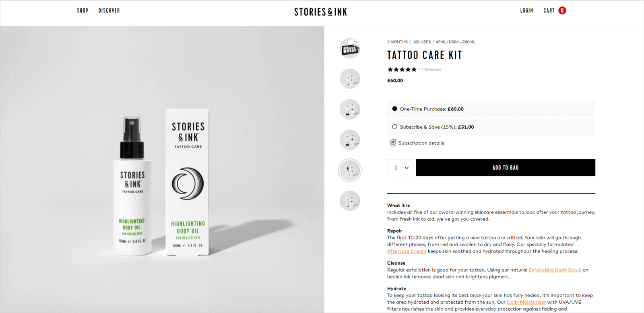The image size is (644, 313).
Task: Open the Shop menu
Action: (83, 11)
